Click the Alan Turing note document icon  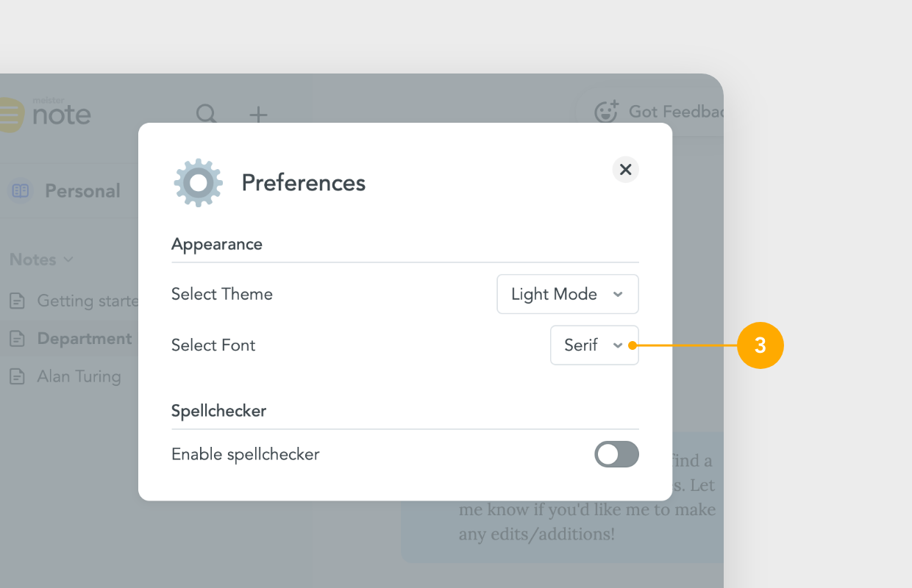[17, 376]
